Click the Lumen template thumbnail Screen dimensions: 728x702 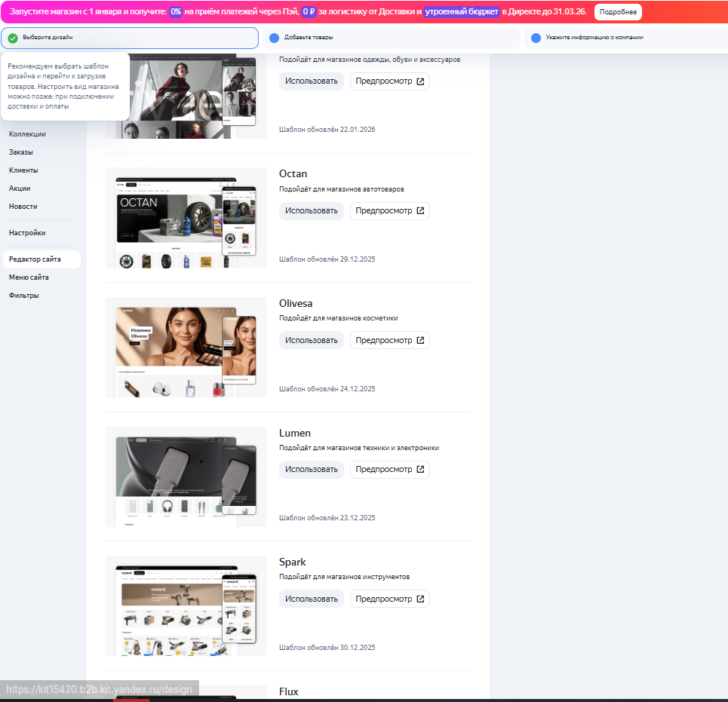(186, 477)
